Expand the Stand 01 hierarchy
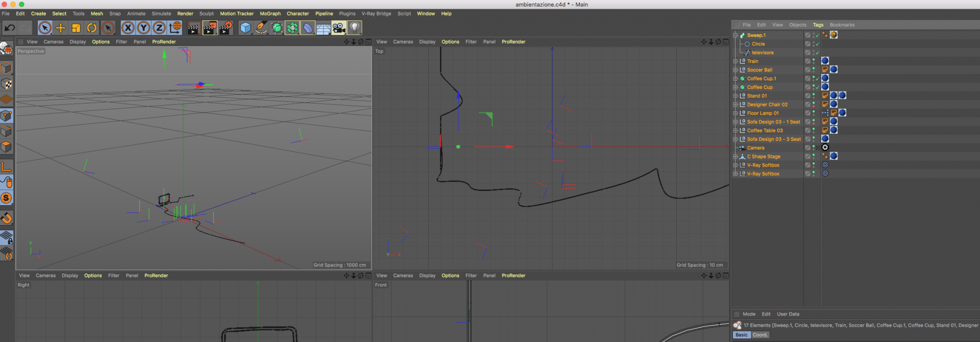The width and height of the screenshot is (980, 342). pos(736,96)
